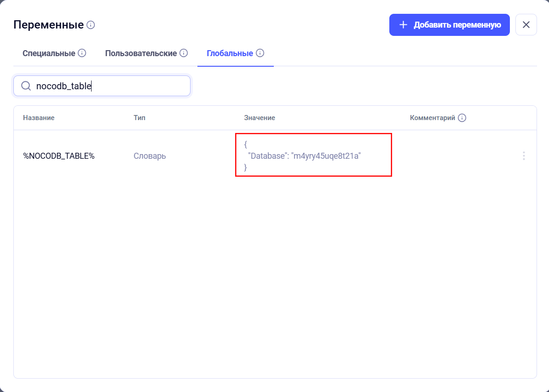Screen dimensions: 549x392
Task: Open the Пользовательские tab
Action: pos(141,53)
